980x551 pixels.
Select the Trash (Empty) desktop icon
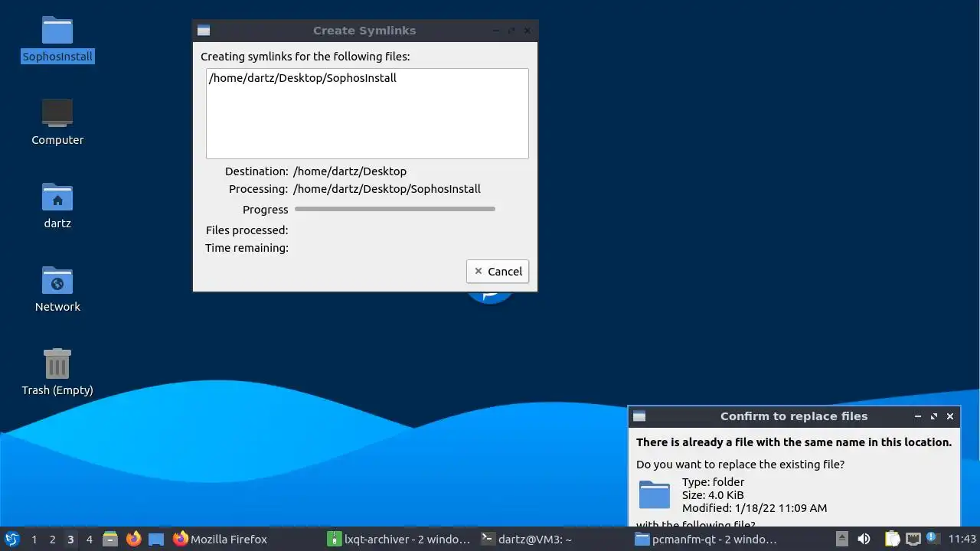click(x=57, y=373)
